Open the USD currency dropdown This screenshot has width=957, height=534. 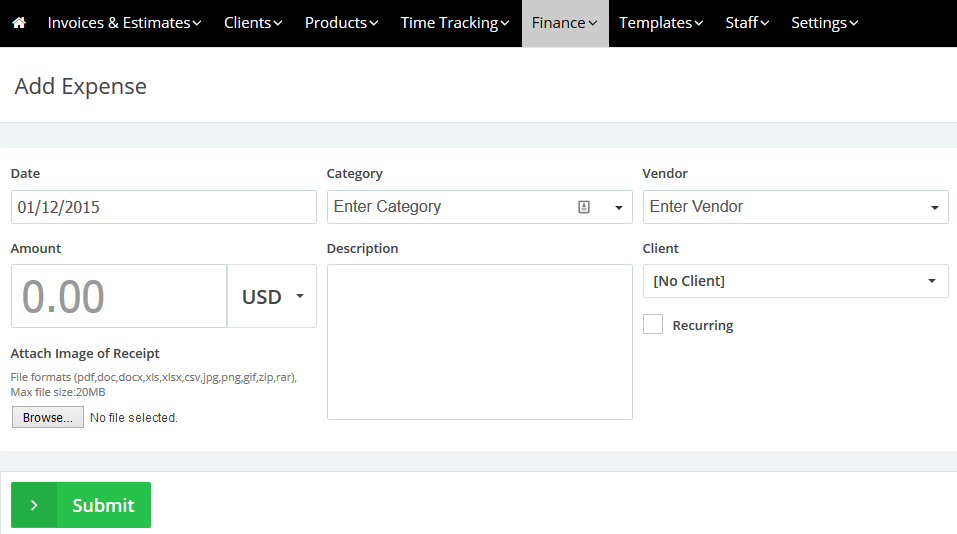272,296
